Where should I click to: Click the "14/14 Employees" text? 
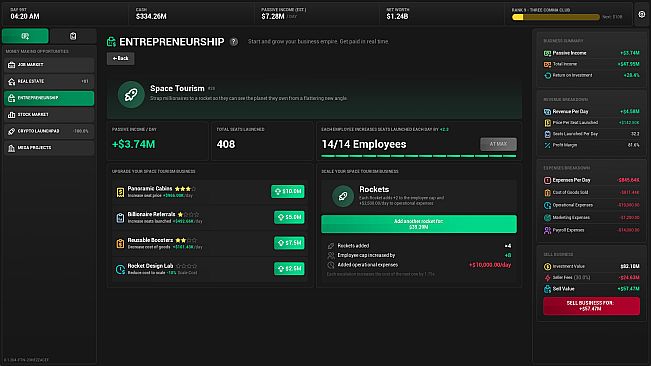point(364,144)
